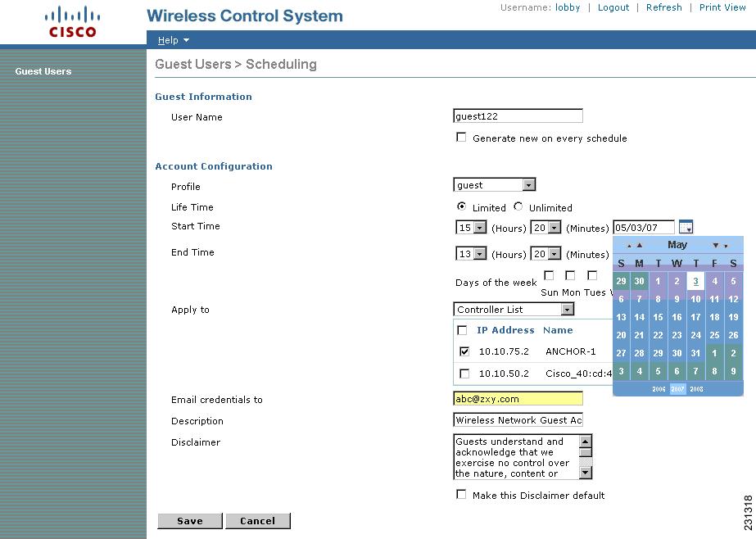Uncheck the ANCHOR-1 controller 10.10.75.2 checkbox

click(464, 351)
